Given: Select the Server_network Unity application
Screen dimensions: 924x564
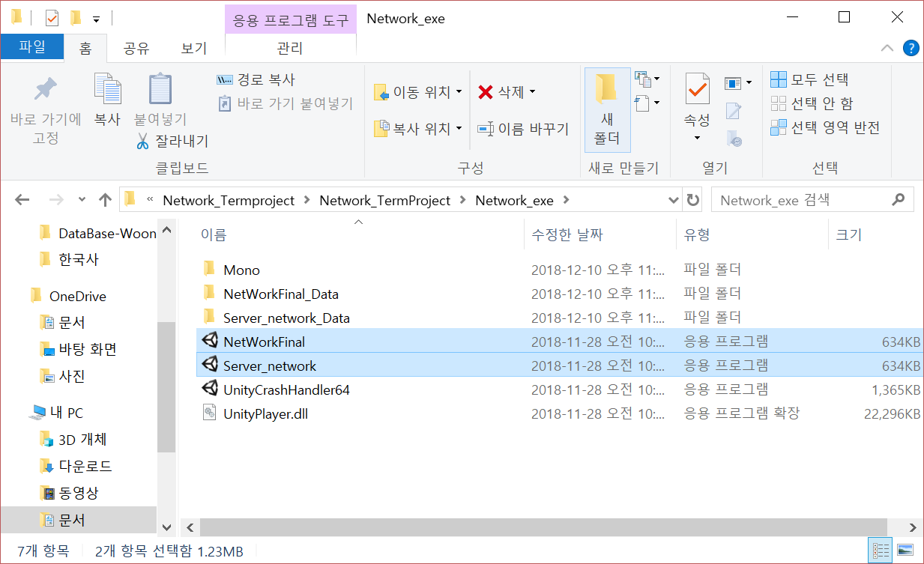Looking at the screenshot, I should pos(558,366).
